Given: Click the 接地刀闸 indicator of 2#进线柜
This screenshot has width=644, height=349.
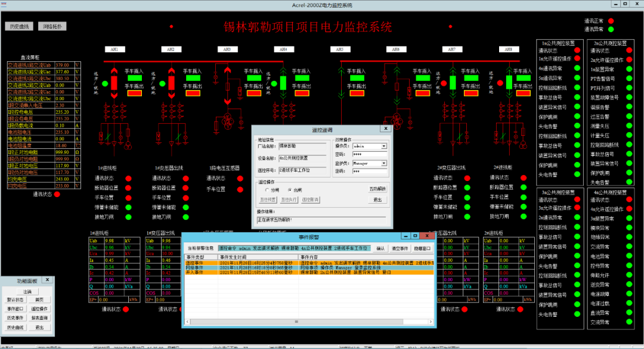Looking at the screenshot, I should tap(524, 217).
